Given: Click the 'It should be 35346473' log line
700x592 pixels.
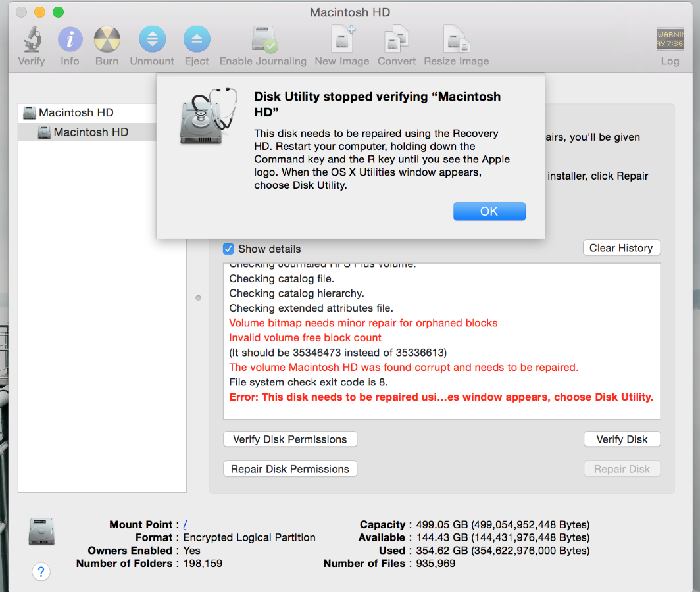Looking at the screenshot, I should 338,353.
